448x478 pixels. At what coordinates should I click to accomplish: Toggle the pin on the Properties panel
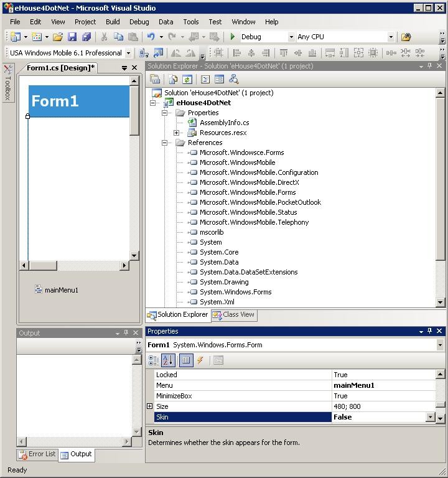tap(430, 331)
